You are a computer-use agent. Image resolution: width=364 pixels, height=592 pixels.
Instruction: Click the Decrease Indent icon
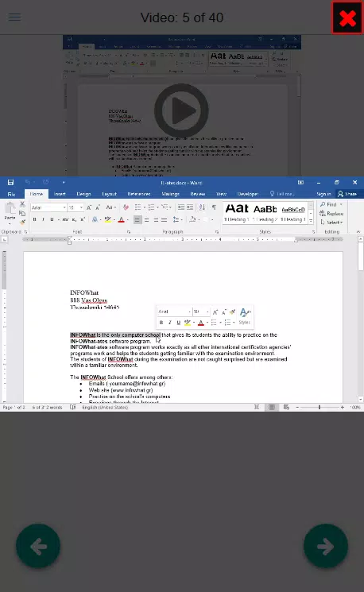pos(181,207)
